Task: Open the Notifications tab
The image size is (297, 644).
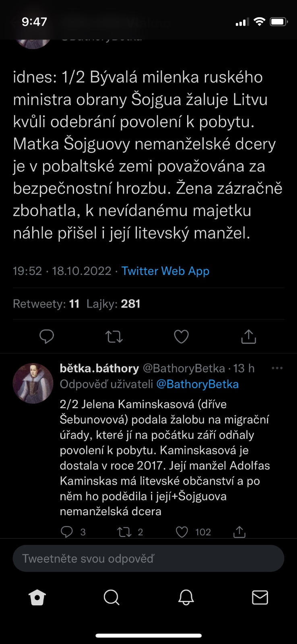Action: click(x=186, y=597)
